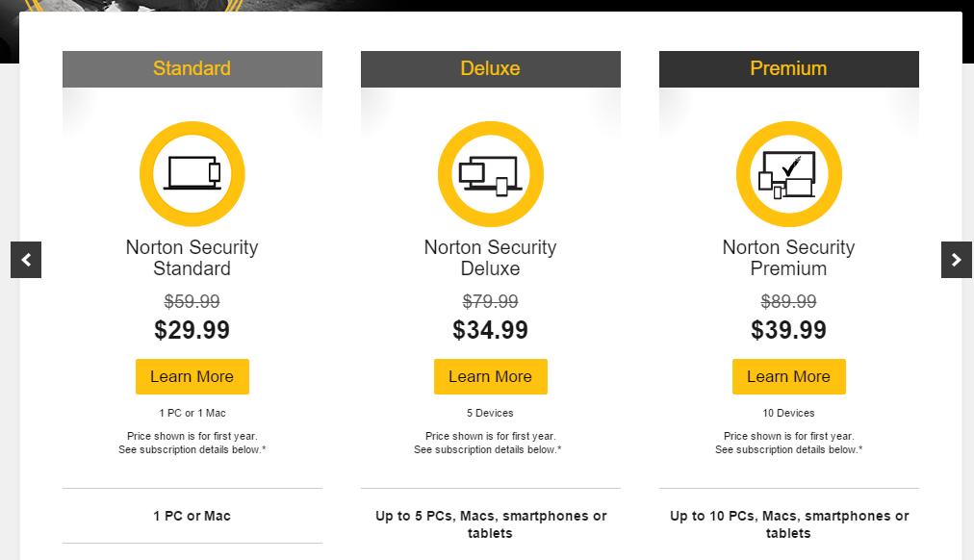974x560 pixels.
Task: Click 'Up to 10 PCs, Macs, smartphones' text
Action: click(x=789, y=517)
